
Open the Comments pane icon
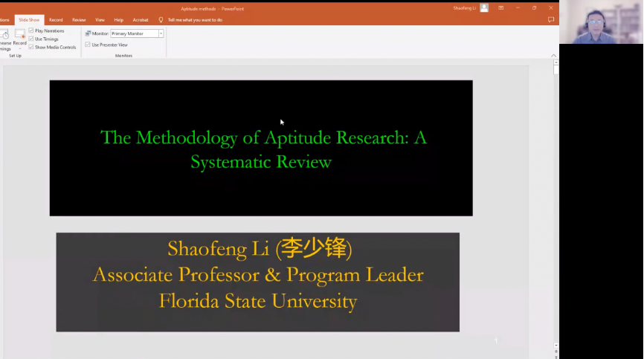(551, 20)
